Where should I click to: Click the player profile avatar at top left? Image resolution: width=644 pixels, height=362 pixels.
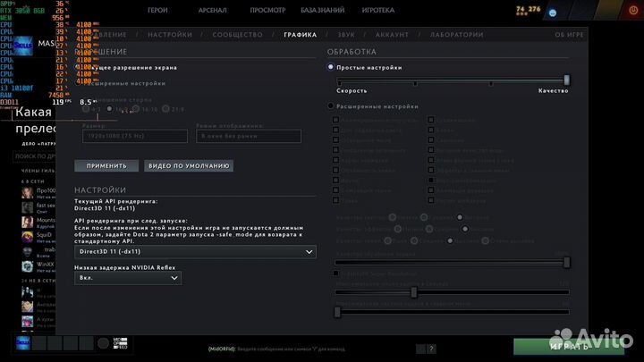(23, 46)
